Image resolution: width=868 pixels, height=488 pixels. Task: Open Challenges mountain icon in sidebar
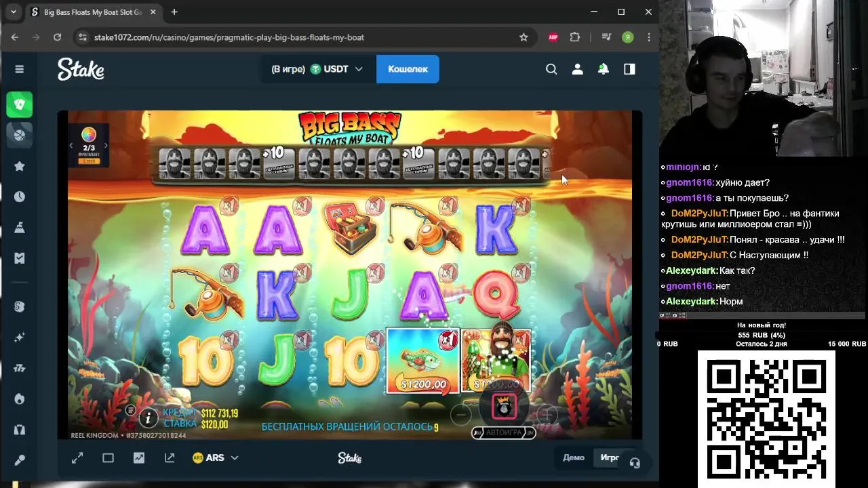(x=20, y=227)
